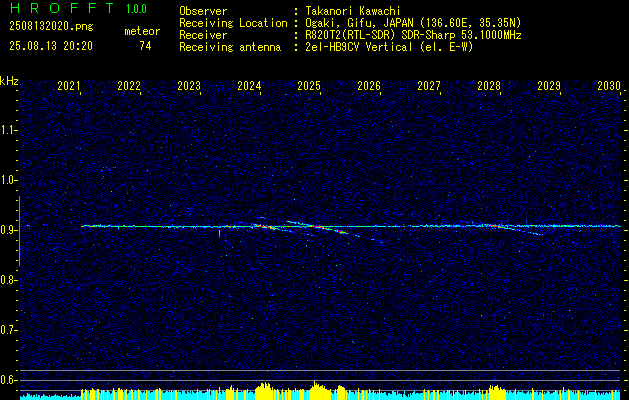Click the antenna description 2el-HB9CV Vertical
This screenshot has height=400, width=629.
point(359,47)
